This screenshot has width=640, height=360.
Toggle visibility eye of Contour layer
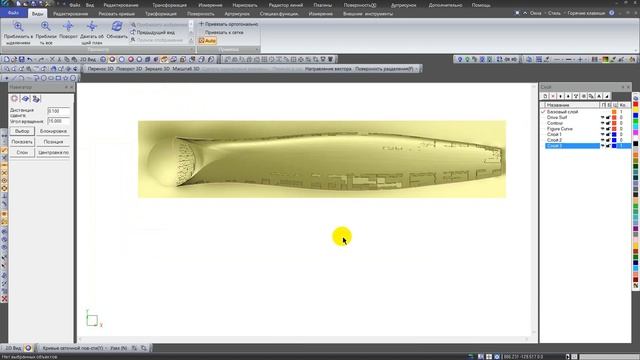coord(602,123)
